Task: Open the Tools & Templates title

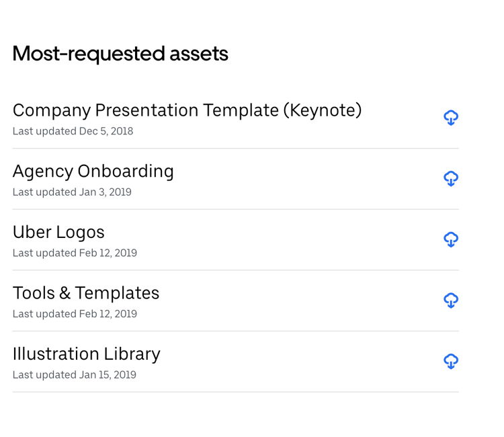Action: click(x=86, y=293)
